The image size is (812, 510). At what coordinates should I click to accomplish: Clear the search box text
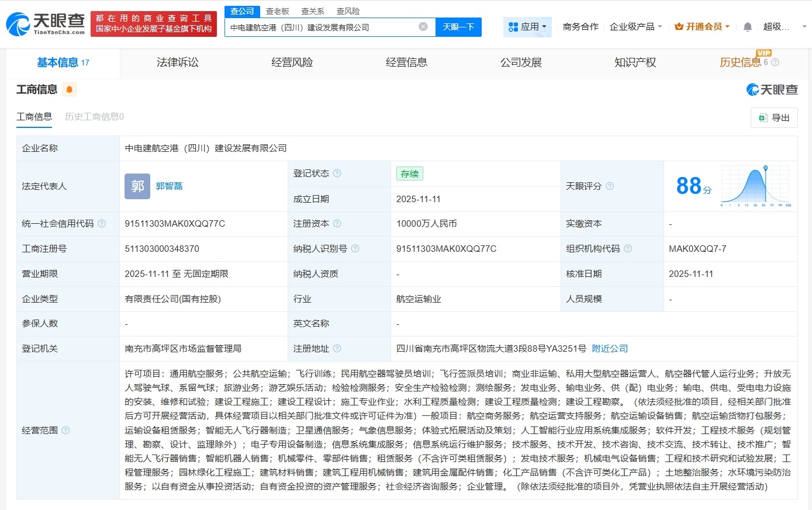(x=423, y=27)
